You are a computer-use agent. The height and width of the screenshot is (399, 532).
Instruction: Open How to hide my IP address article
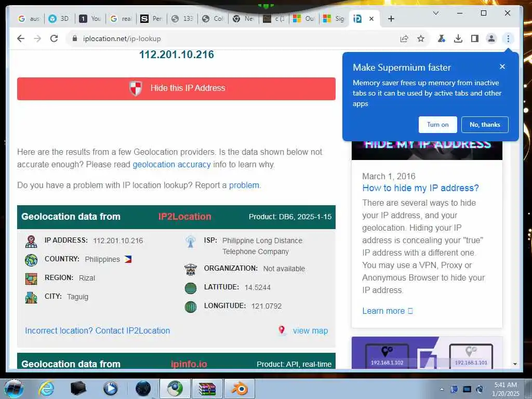[420, 188]
